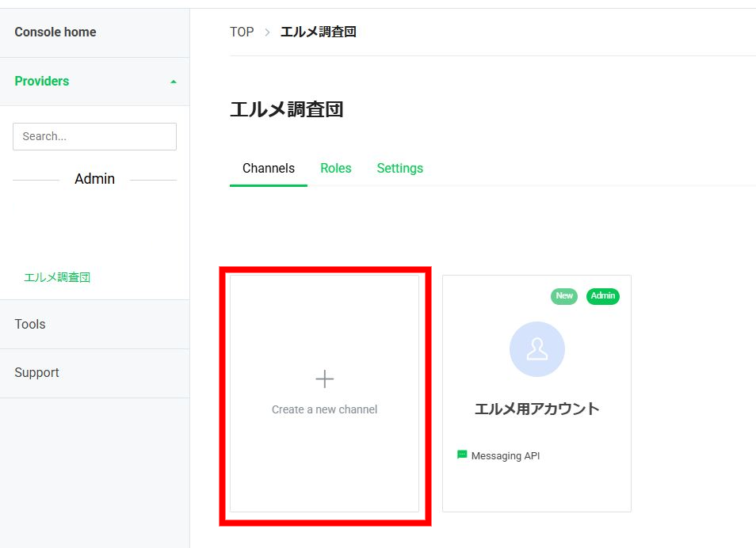Focus the provider Search input field
The width and height of the screenshot is (756, 548).
tap(94, 136)
